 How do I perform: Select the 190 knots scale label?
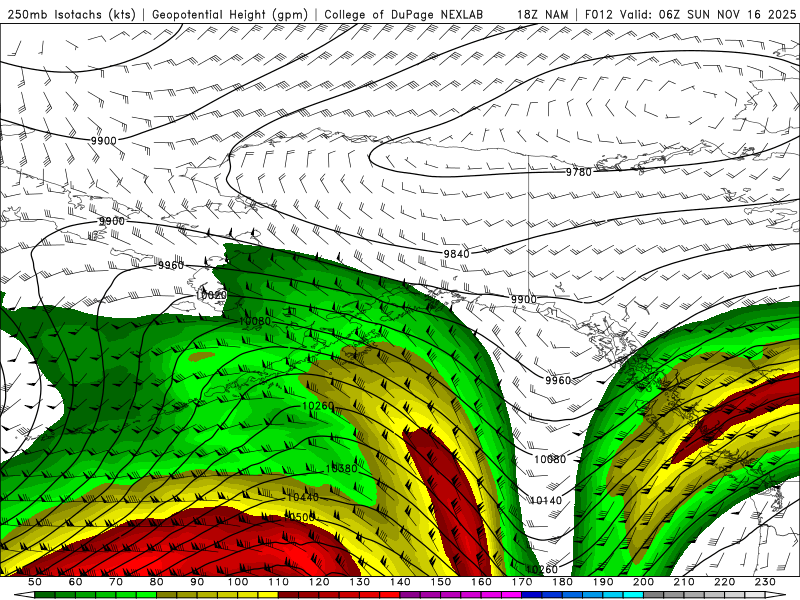coord(603,582)
